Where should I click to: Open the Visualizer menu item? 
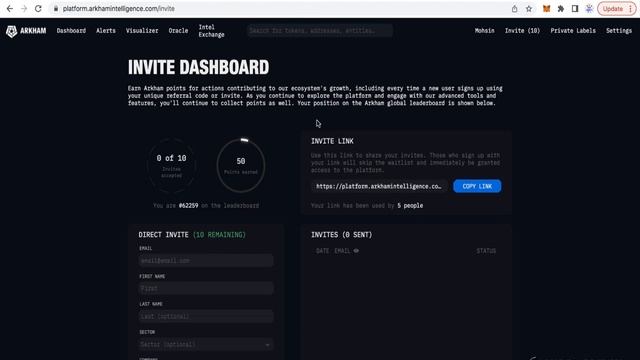[142, 31]
